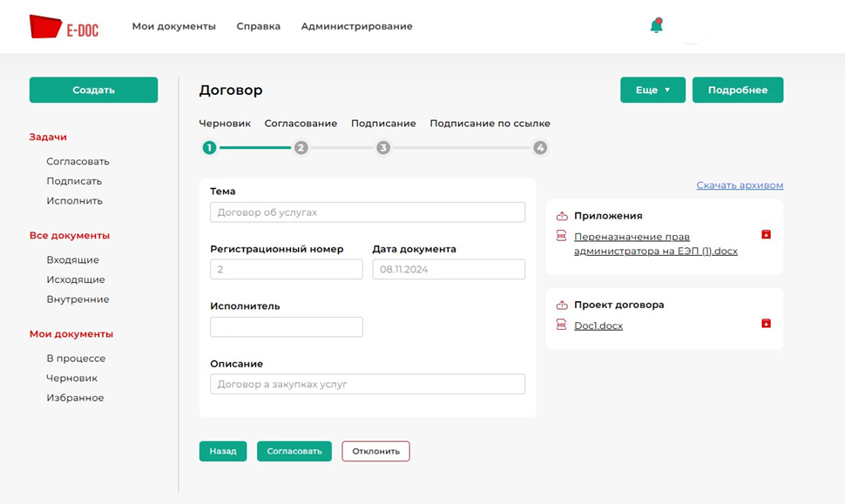845x504 pixels.
Task: Open Входящие in the sidebar
Action: [x=72, y=260]
